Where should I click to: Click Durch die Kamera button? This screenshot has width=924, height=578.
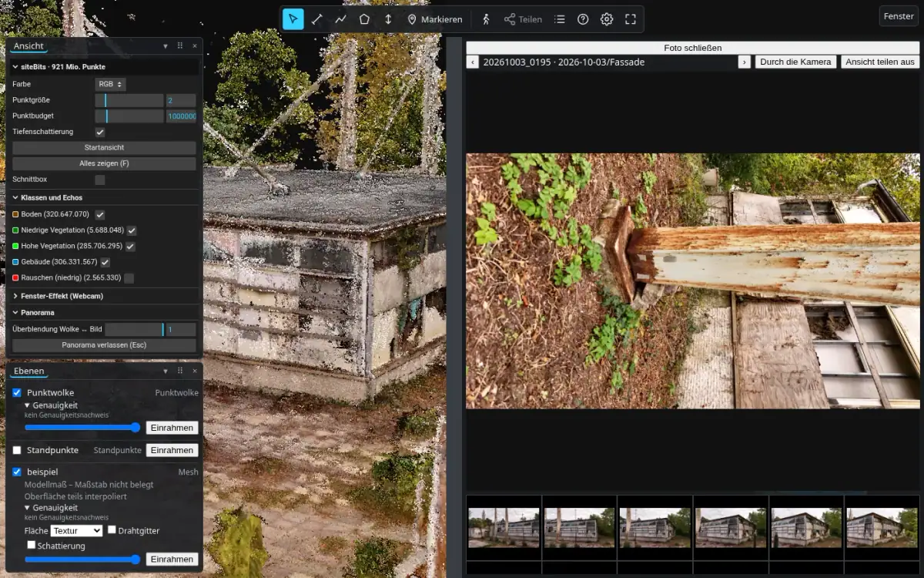(795, 62)
